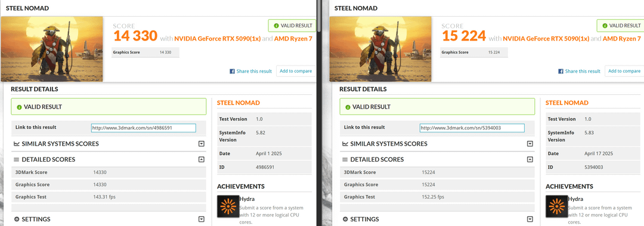Click the 14 330 headline score
This screenshot has width=644, height=226.
135,36
